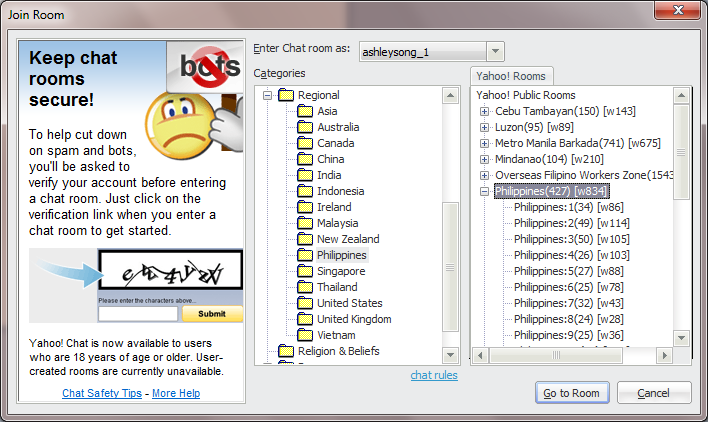Close the Join Room dialog
708x422 pixels.
click(677, 10)
